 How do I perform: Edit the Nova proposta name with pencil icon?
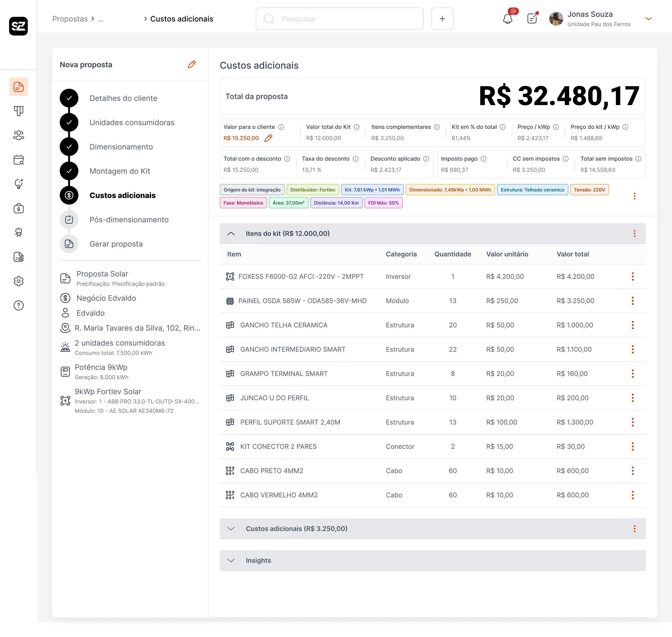pos(192,64)
